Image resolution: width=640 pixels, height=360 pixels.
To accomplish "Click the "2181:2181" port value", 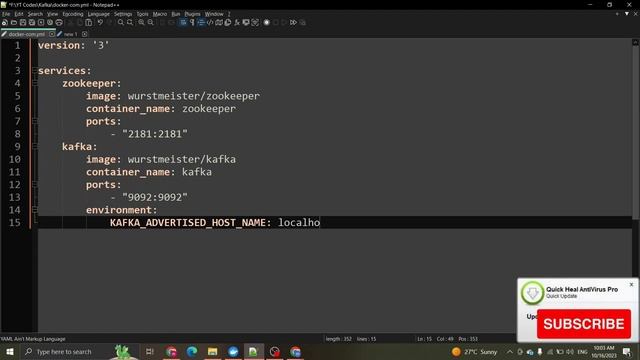I will (155, 134).
